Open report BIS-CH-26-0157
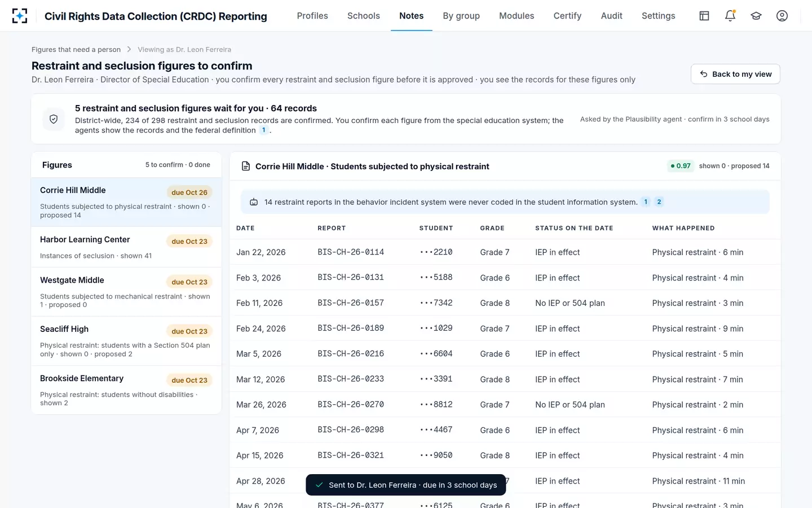This screenshot has height=508, width=812. pos(351,303)
